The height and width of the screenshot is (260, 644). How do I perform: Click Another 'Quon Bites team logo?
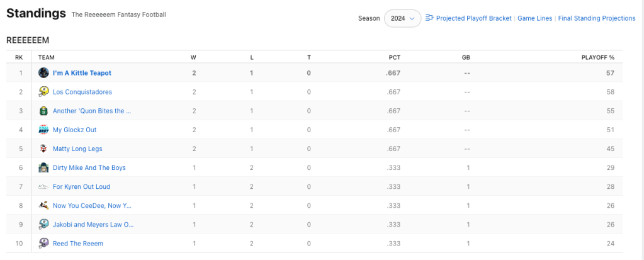[43, 111]
